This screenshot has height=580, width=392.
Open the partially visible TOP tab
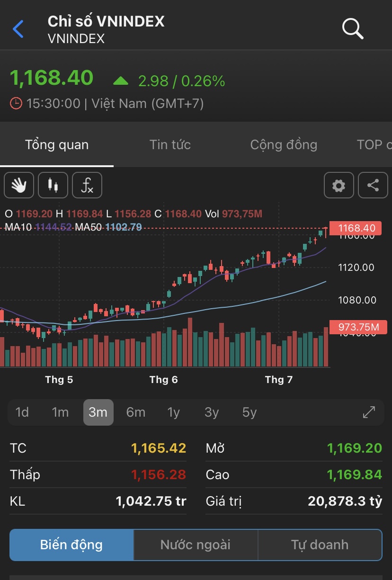pyautogui.click(x=374, y=144)
